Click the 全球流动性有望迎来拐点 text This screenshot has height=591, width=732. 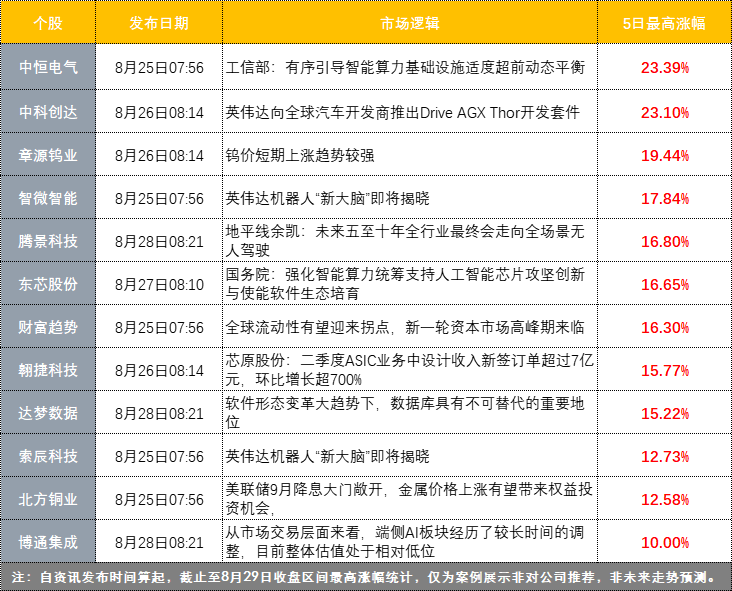pos(405,327)
